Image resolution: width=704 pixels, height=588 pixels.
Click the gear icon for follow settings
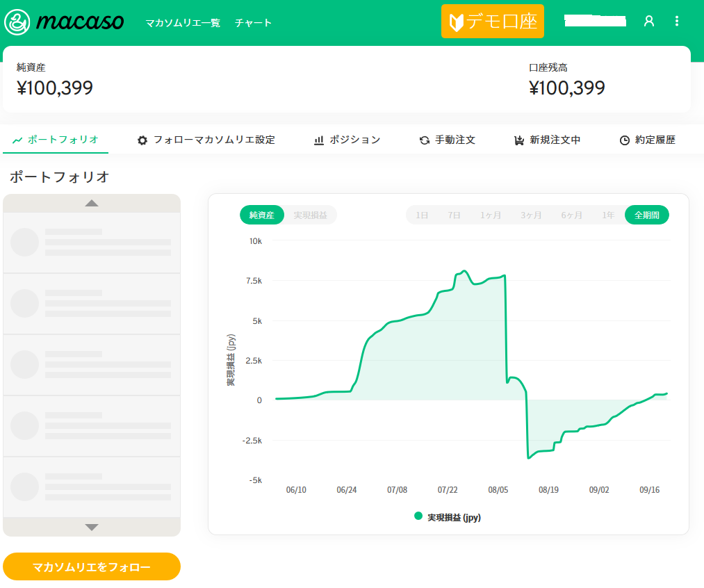[142, 140]
